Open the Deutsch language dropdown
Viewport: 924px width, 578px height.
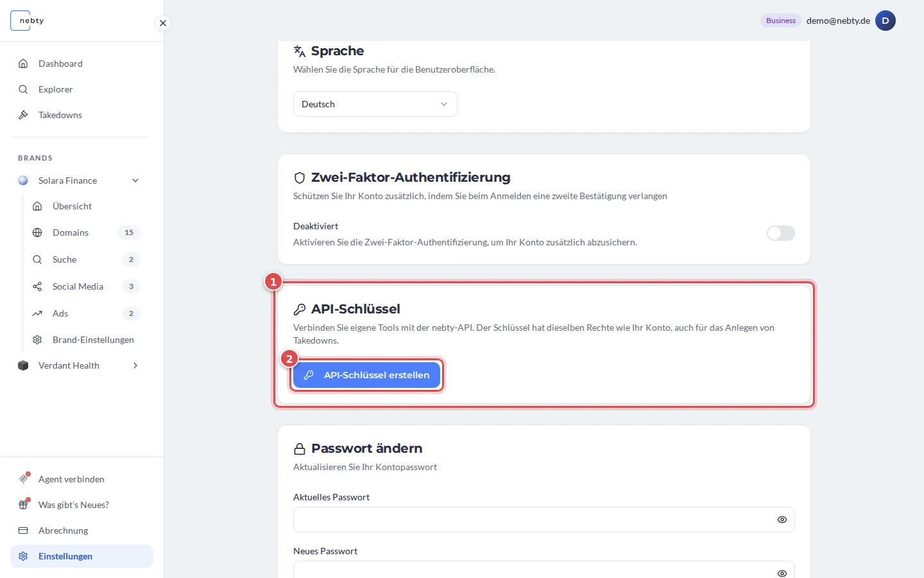pyautogui.click(x=375, y=104)
